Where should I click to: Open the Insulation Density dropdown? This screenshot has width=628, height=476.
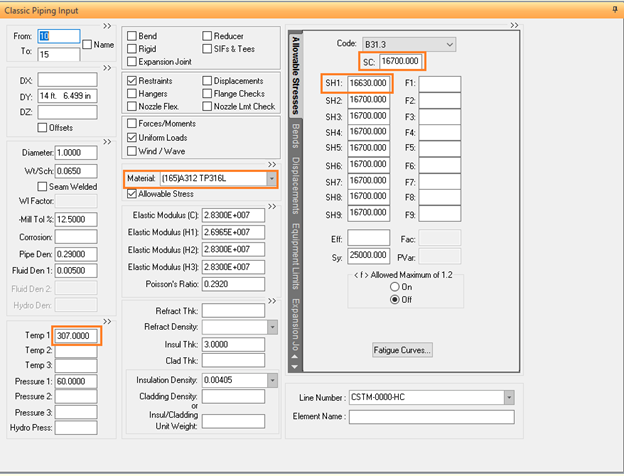pyautogui.click(x=272, y=380)
